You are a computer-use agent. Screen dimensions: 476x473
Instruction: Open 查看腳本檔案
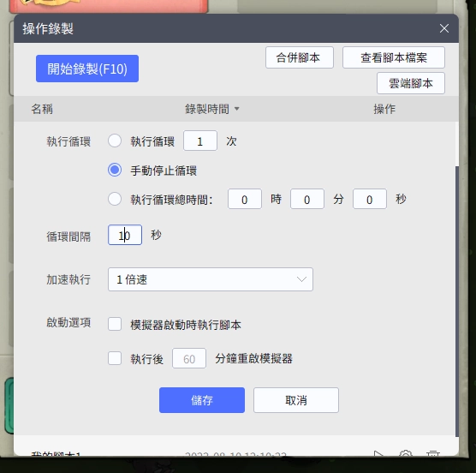pos(394,57)
